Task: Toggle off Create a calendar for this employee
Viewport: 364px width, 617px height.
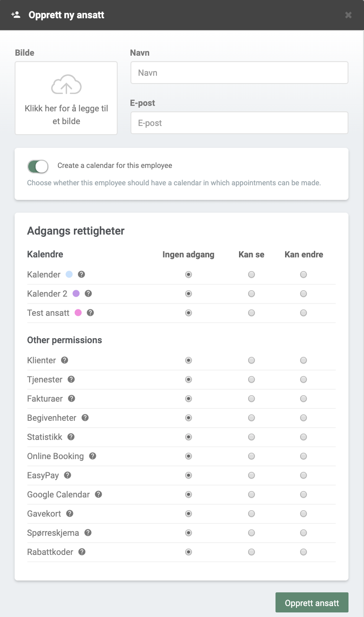Action: (x=38, y=166)
